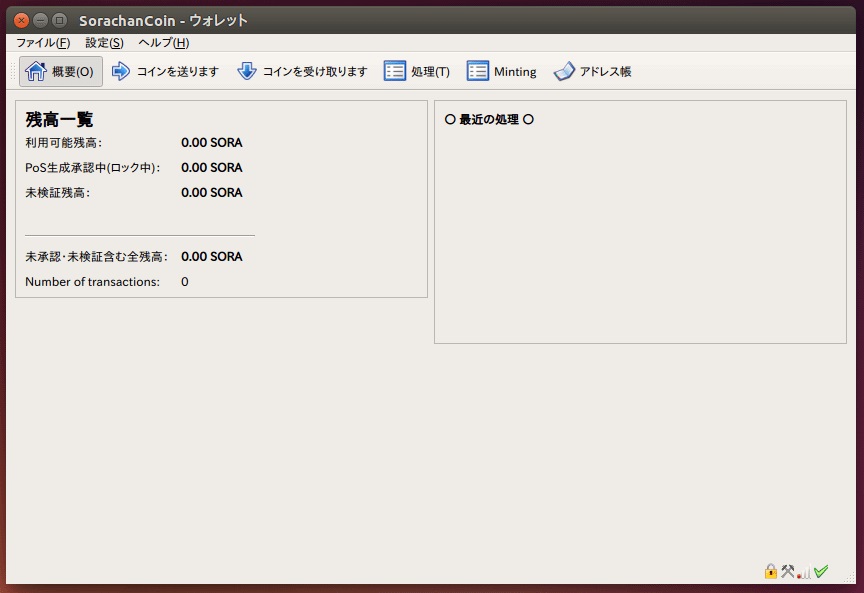Open the ファイル(F) menu
The height and width of the screenshot is (593, 864).
43,42
